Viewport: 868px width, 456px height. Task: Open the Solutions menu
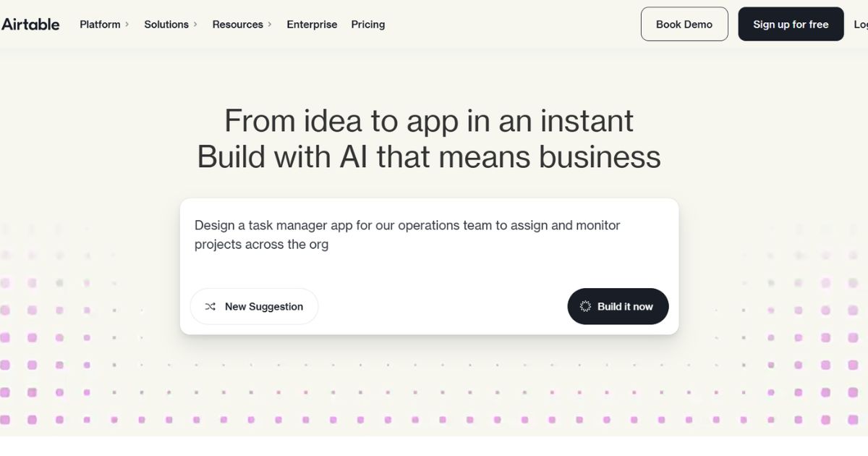coord(166,24)
